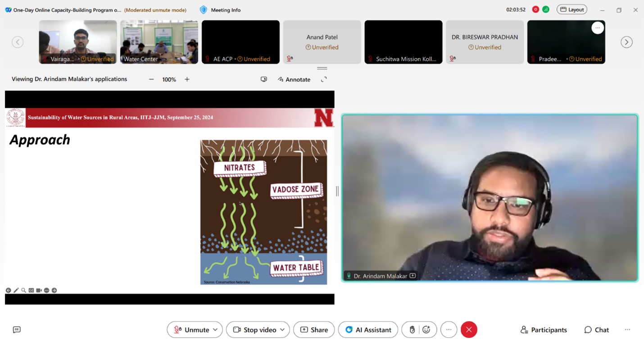The image size is (644, 342).
Task: Open more options ellipsis in control bar
Action: coord(449,330)
